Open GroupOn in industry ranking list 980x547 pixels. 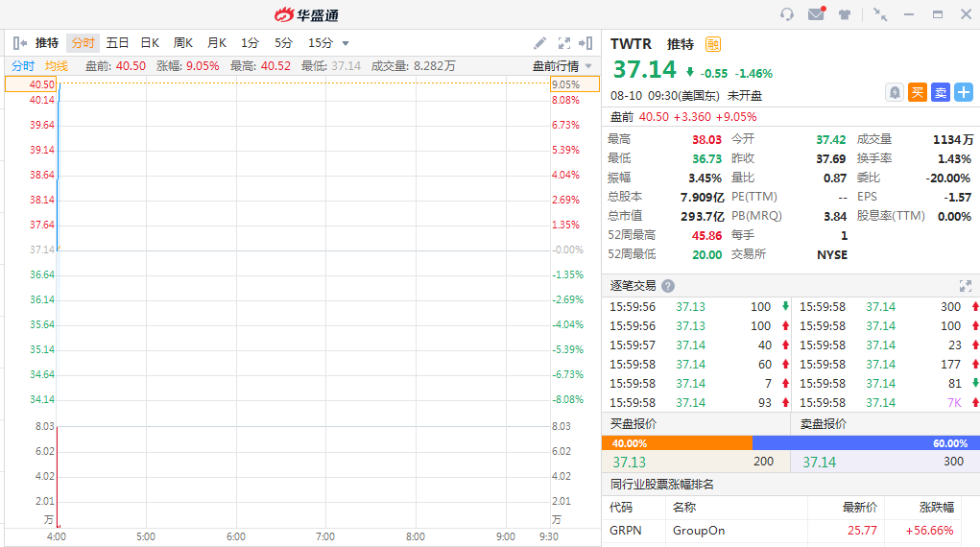point(699,530)
